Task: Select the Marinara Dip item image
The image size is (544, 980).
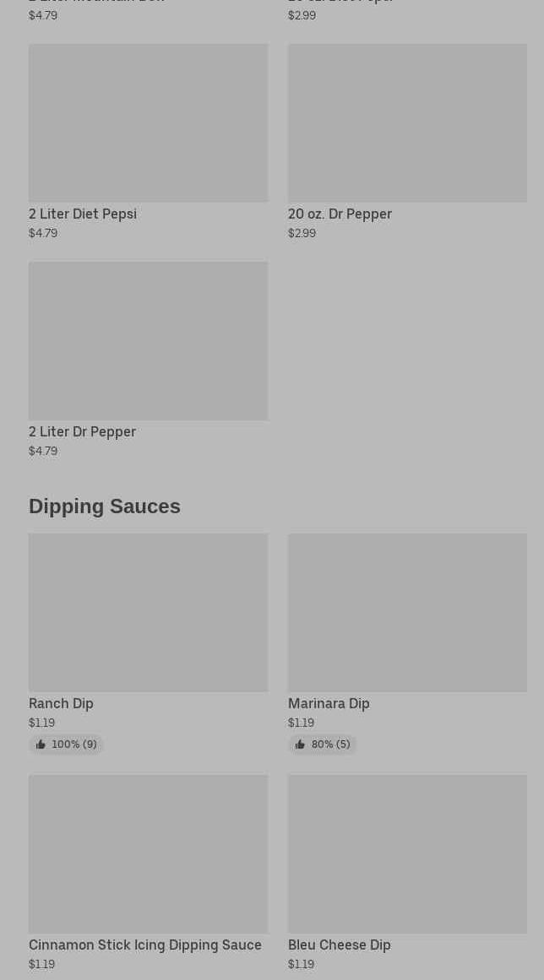Action: (407, 613)
